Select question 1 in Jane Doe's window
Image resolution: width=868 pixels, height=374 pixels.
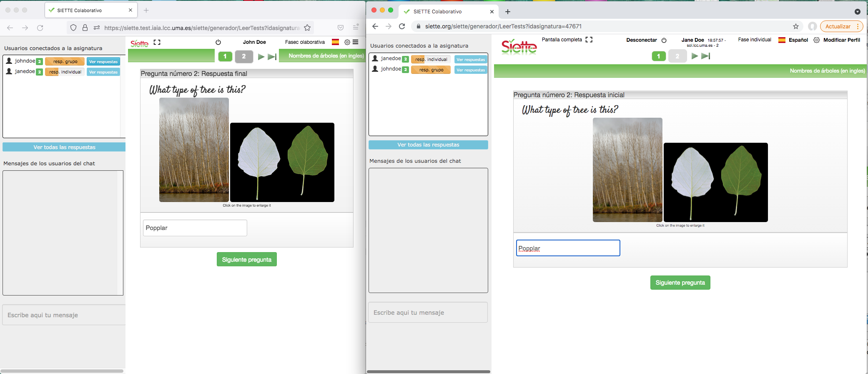coord(659,56)
